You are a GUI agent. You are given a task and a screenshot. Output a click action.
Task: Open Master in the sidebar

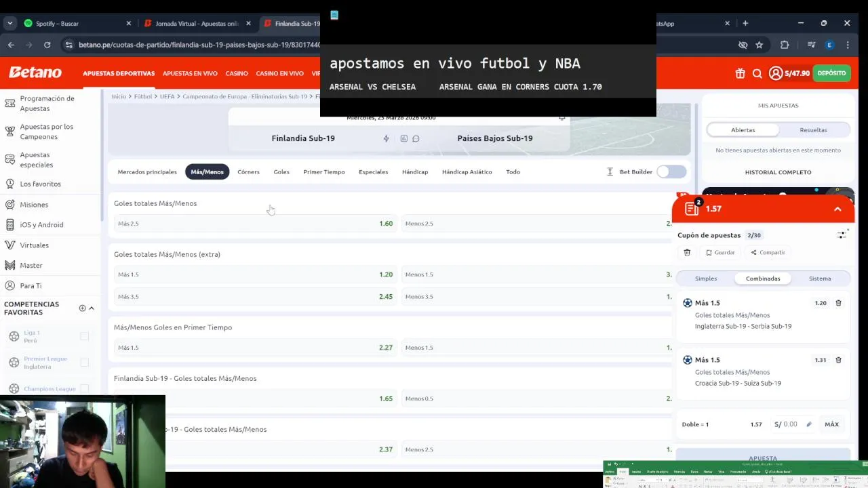pos(24,266)
